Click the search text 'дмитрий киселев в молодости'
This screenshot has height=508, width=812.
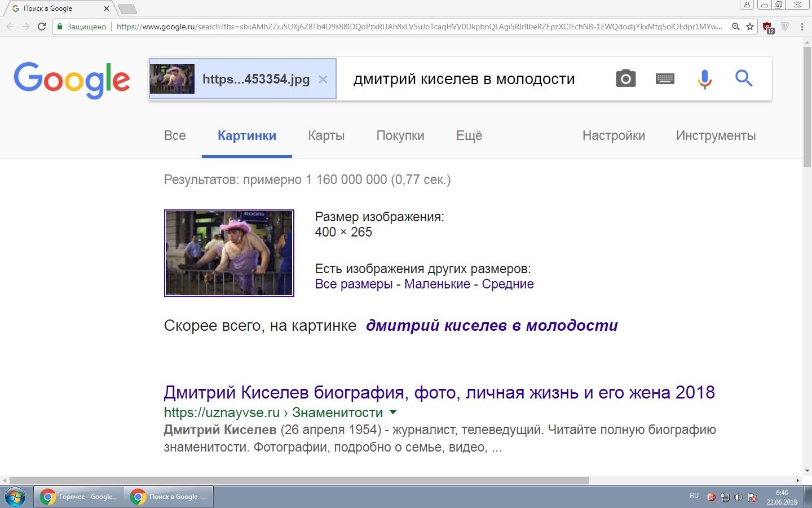tap(464, 79)
